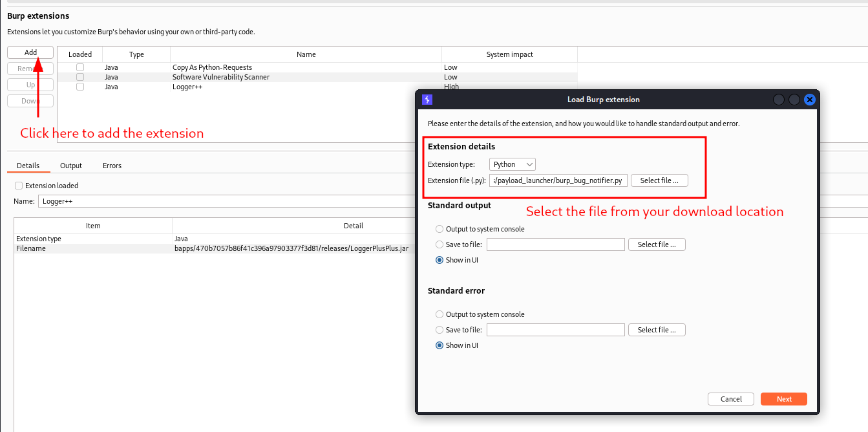Click Select file for Standard output

(x=657, y=244)
